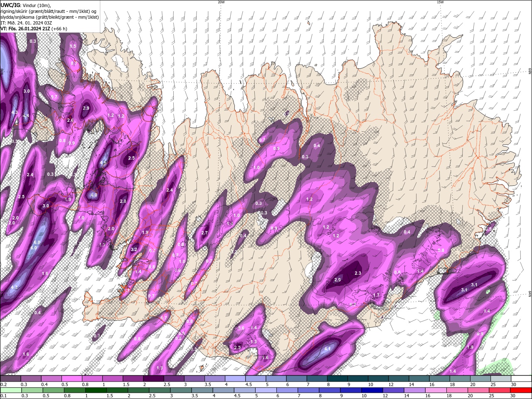Click the dark green 1 swatch, bottom legend row
532x399 pixels.
pos(96,390)
